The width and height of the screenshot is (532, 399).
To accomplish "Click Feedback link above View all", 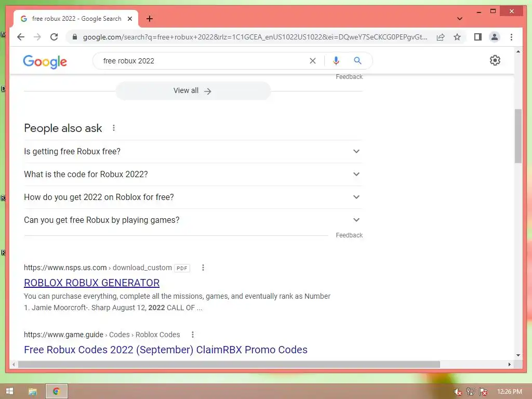I will click(x=349, y=77).
